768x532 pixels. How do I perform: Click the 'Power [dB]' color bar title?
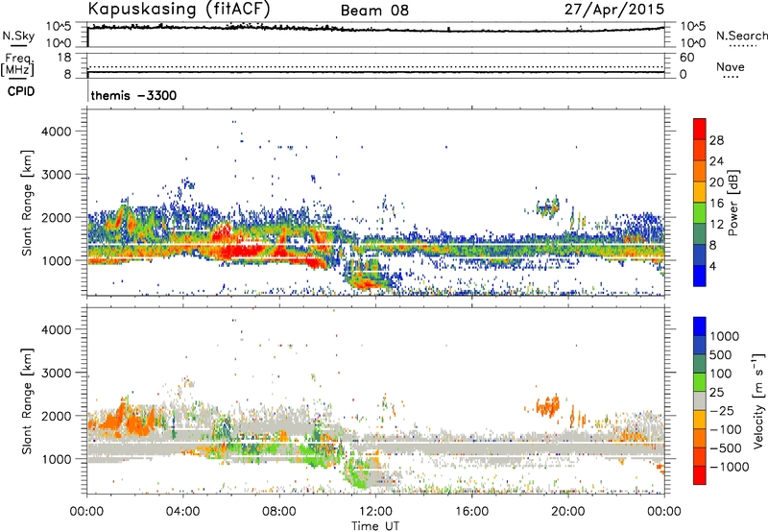[x=733, y=203]
